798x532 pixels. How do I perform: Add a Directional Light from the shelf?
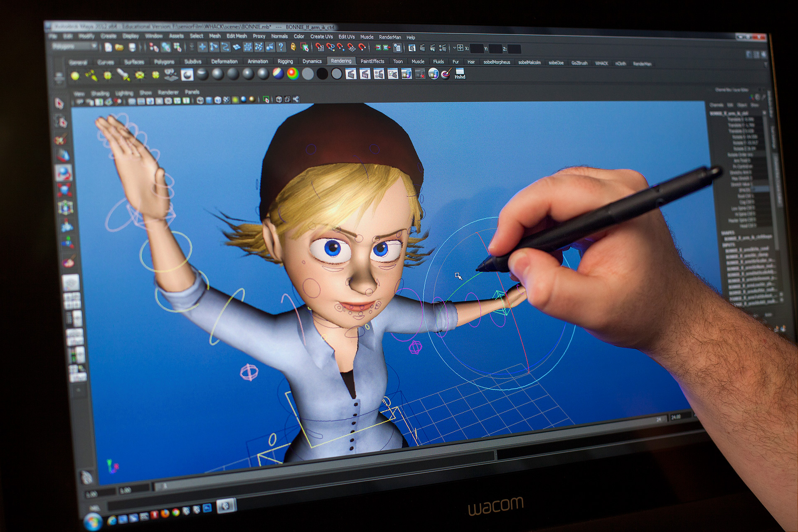(91, 75)
